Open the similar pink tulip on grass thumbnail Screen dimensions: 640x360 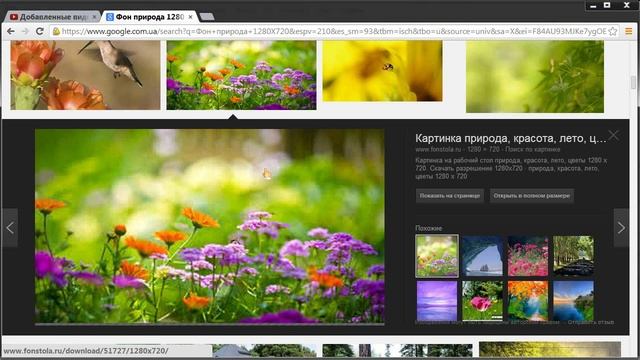[482, 301]
